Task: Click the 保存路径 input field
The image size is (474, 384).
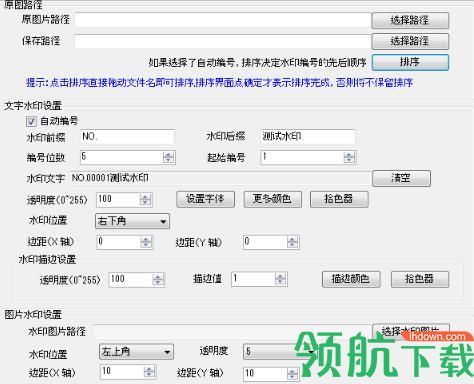Action: (223, 41)
